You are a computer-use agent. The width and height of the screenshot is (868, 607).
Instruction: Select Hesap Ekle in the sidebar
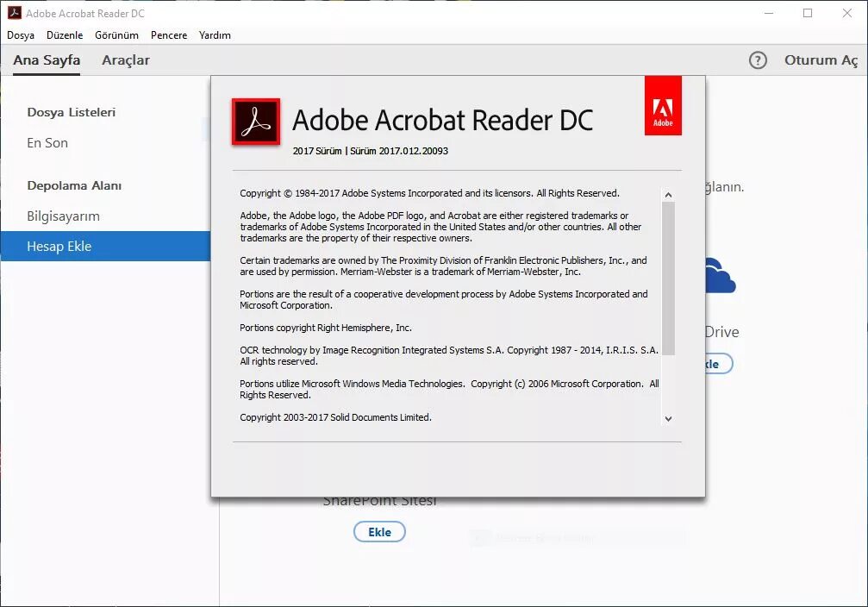(105, 247)
